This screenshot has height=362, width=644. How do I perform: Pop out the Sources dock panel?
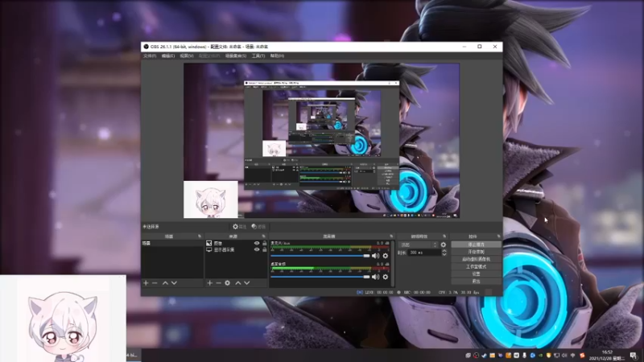point(264,237)
